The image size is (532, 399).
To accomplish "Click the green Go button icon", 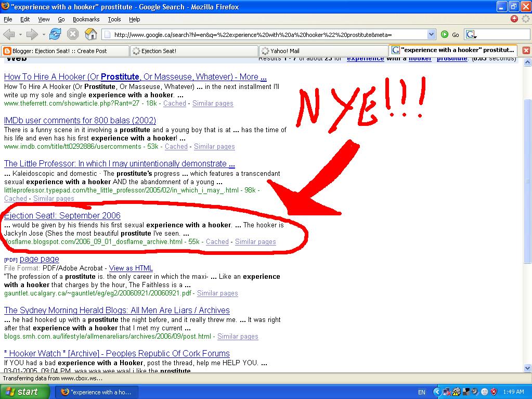I will coord(445,35).
